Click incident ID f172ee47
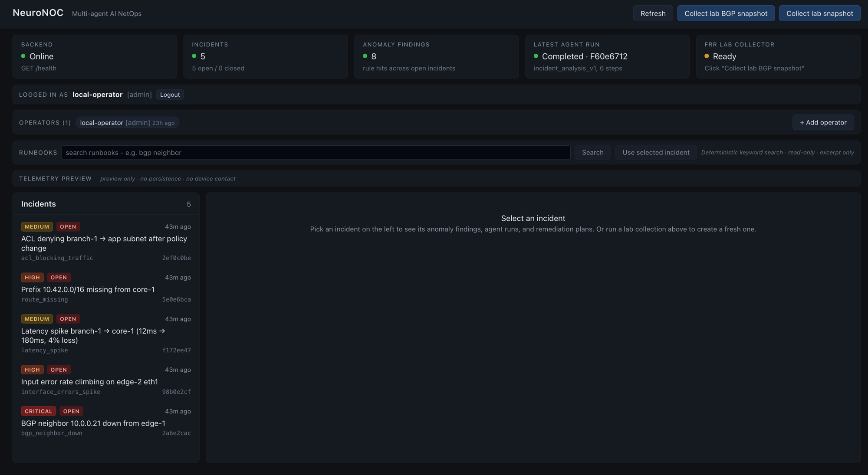The width and height of the screenshot is (868, 475). [176, 350]
